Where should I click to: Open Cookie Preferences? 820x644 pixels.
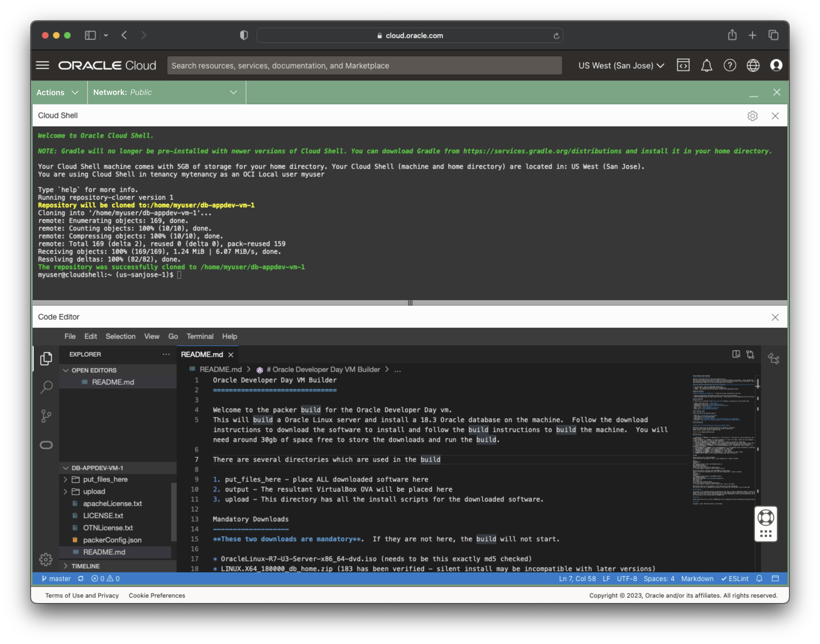click(x=157, y=595)
